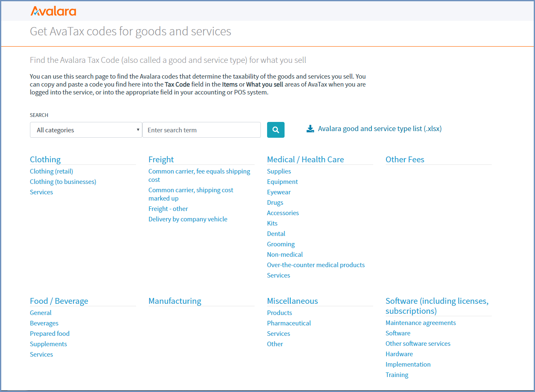
Task: Open the Freight category heading
Action: (x=161, y=159)
